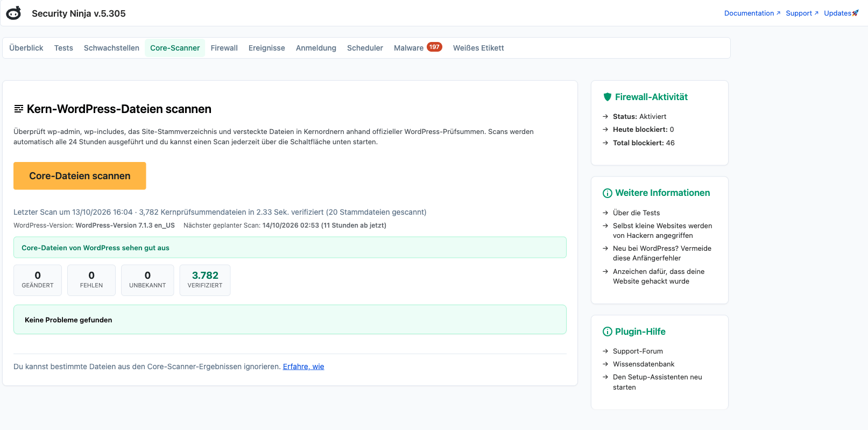Viewport: 868px width, 430px height.
Task: Click the Security Ninja logo icon
Action: pos(13,13)
